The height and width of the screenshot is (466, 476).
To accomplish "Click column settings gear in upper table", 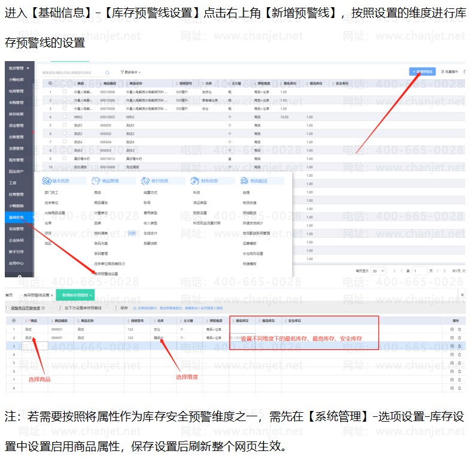I will tap(50, 83).
